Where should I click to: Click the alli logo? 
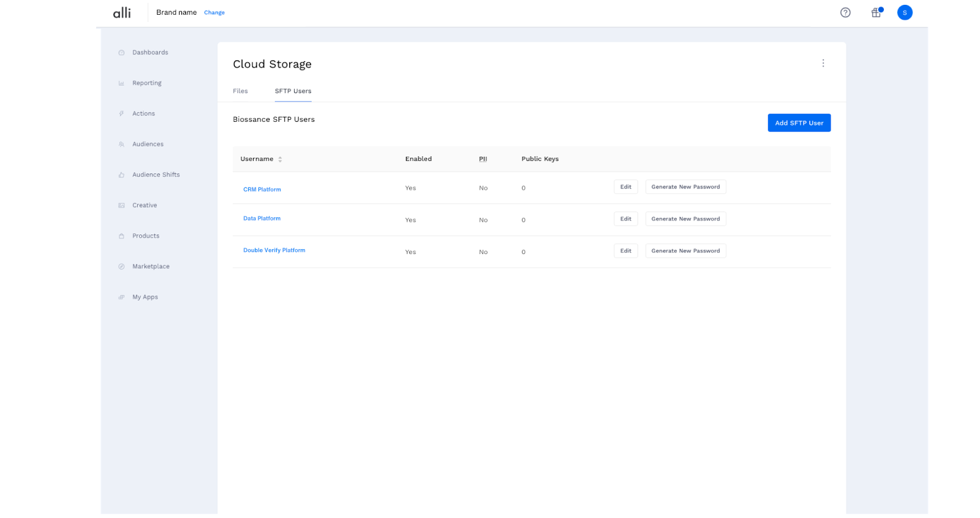pos(122,13)
